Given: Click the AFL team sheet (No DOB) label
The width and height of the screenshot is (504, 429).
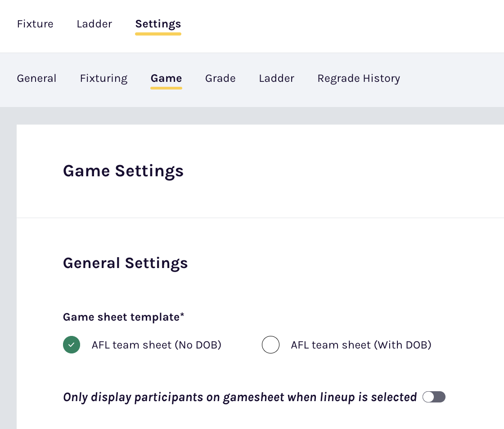Looking at the screenshot, I should (156, 344).
